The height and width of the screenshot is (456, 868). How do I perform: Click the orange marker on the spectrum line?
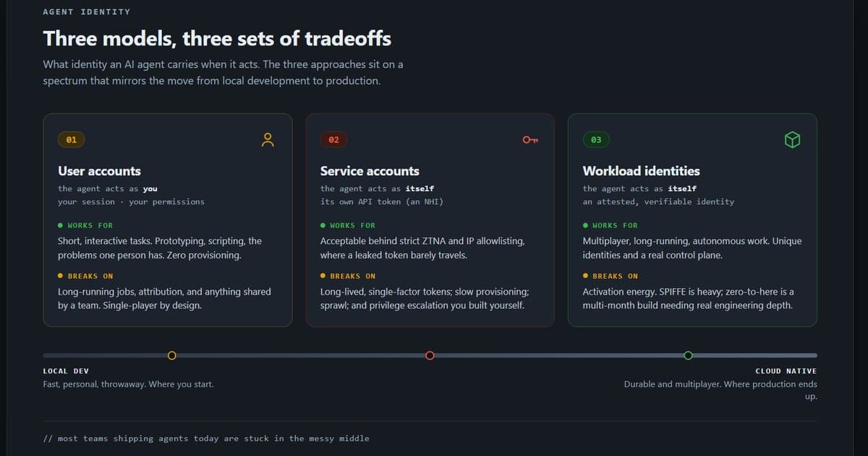pos(172,355)
